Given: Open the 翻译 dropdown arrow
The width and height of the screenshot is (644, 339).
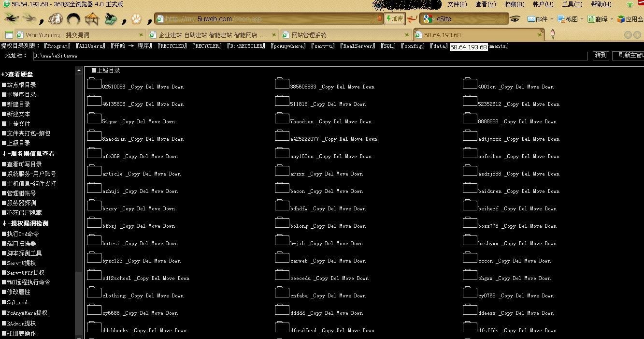Looking at the screenshot, I should click(x=612, y=19).
